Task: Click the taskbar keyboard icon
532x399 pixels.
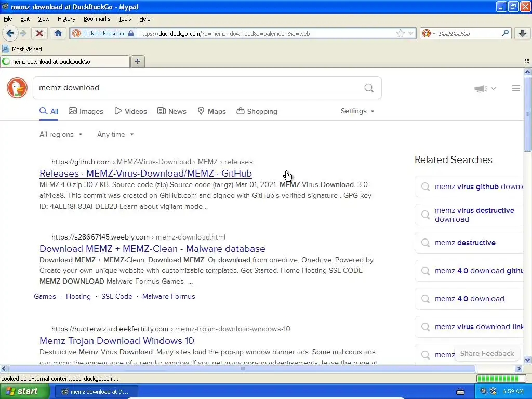Action: tap(460, 392)
